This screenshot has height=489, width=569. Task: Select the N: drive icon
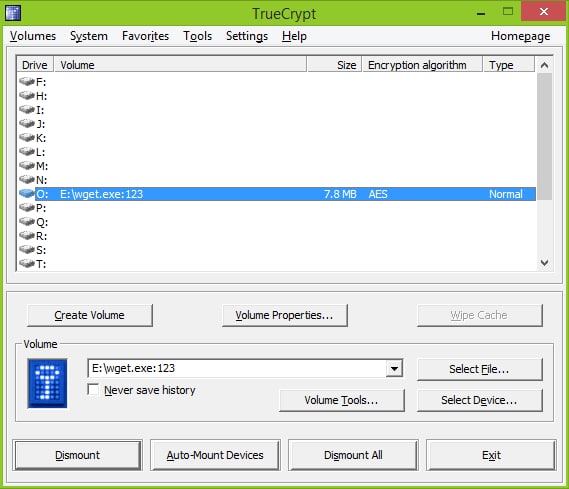pos(26,180)
